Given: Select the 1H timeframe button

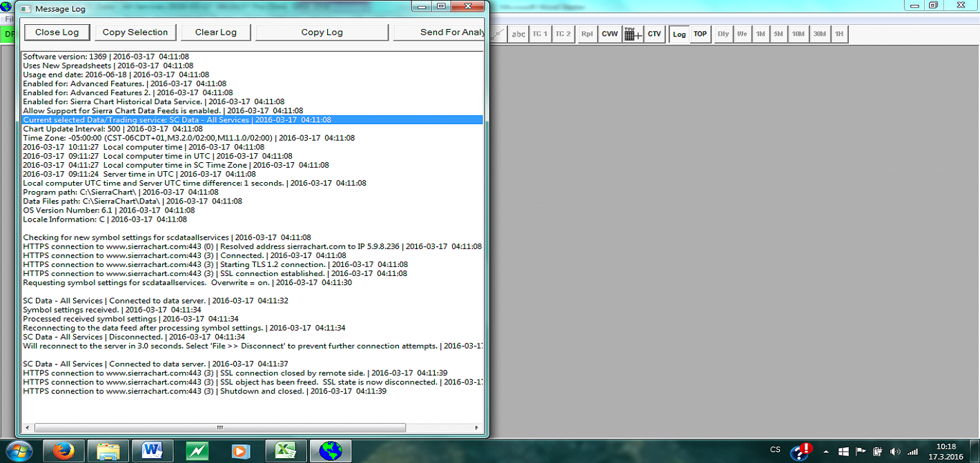Looking at the screenshot, I should point(839,34).
